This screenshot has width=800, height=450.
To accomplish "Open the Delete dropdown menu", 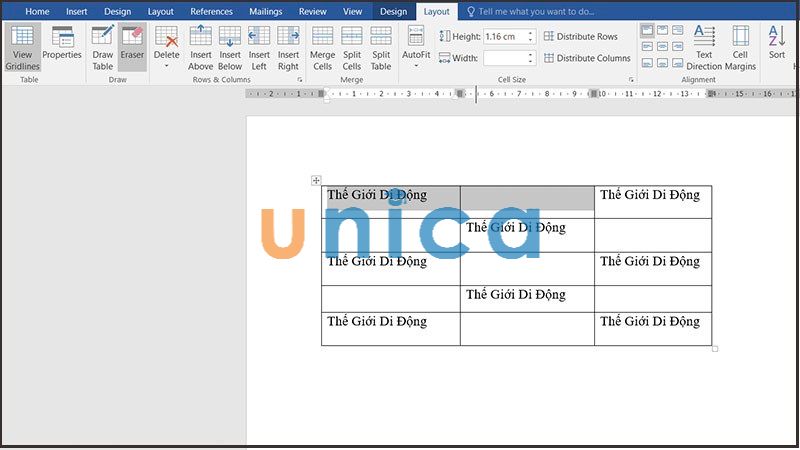I will (x=166, y=47).
